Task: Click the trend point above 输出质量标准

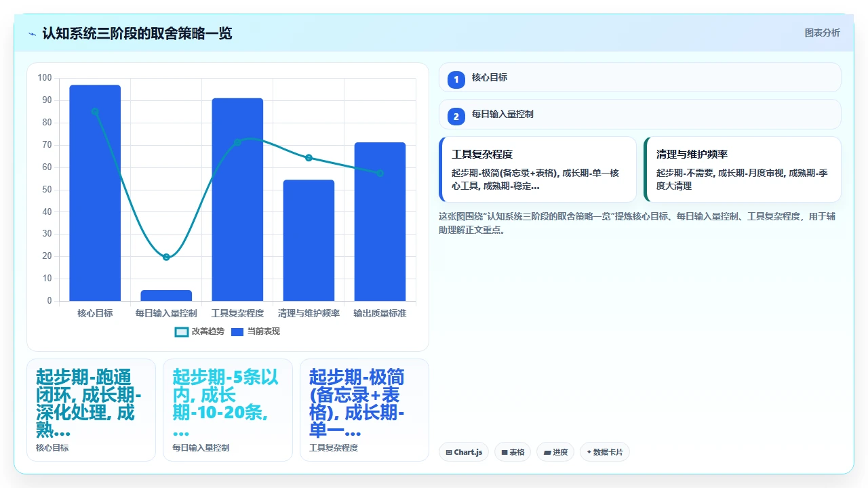Action: [x=380, y=174]
